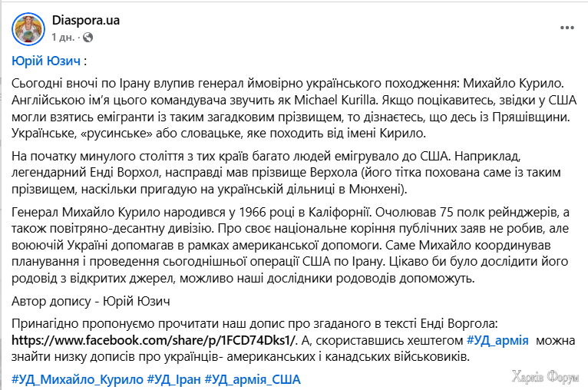588x390 pixels.
Task: Click the word "Мюнхені" in the post
Action: click(x=375, y=189)
